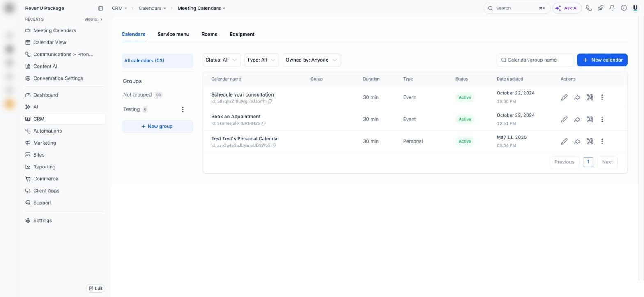The height and width of the screenshot is (297, 644).
Task: Open the info help icon
Action: click(624, 8)
